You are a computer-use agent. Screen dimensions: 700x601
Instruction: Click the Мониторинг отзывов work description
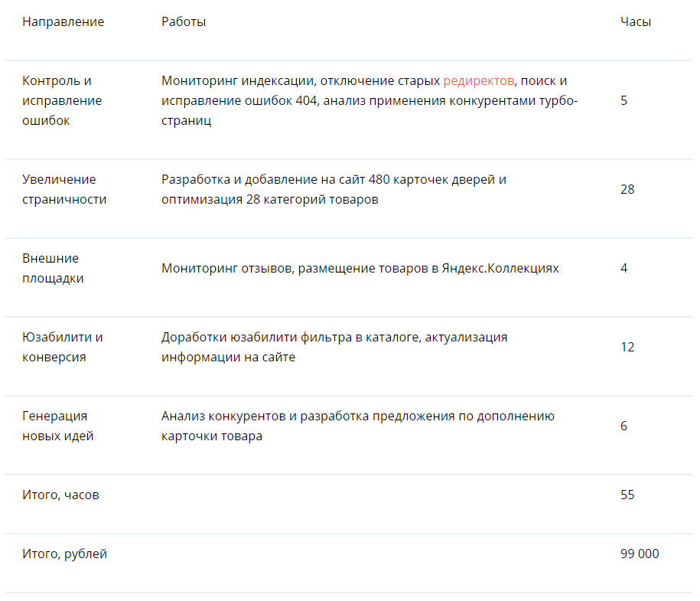pos(360,268)
